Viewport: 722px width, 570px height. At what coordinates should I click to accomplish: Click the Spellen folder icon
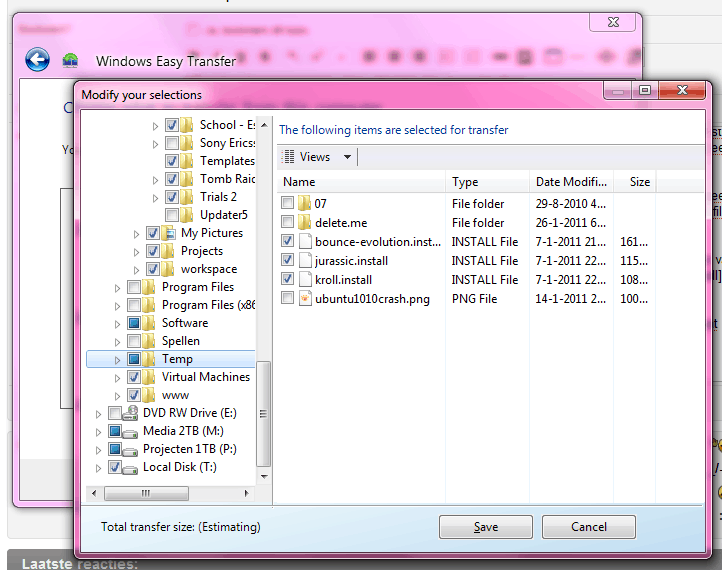click(149, 341)
